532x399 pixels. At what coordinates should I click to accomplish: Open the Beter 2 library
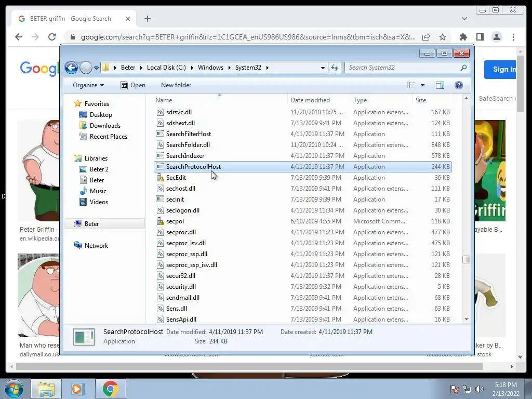coord(99,169)
